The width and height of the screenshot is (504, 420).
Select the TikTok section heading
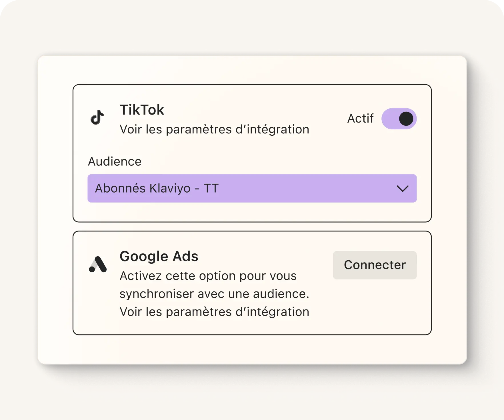pos(142,110)
